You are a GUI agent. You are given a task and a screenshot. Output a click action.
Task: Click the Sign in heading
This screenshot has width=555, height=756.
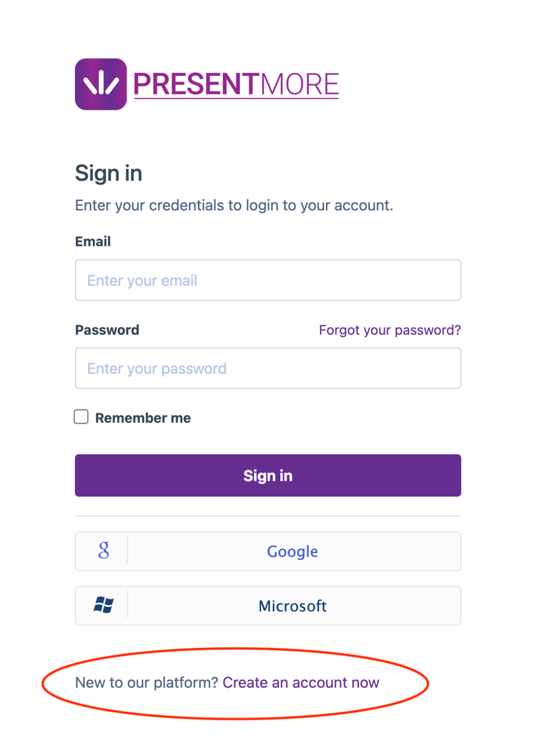(x=109, y=173)
